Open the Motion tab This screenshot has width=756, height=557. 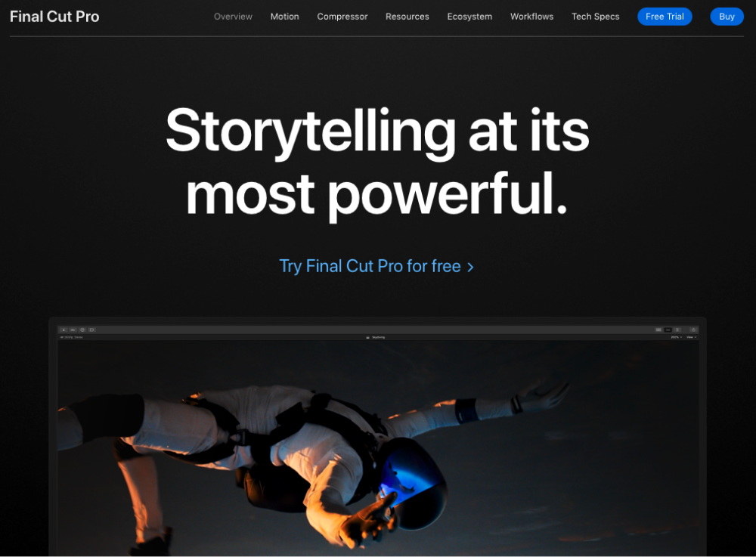click(x=284, y=17)
